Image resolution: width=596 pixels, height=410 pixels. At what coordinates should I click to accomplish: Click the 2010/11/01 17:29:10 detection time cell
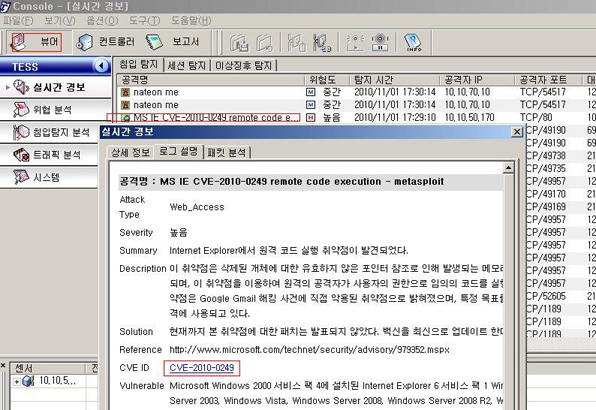[x=395, y=117]
